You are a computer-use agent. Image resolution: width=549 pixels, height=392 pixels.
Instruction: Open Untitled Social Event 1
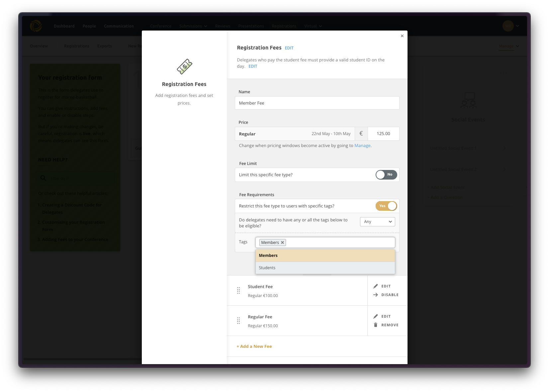coord(468,148)
